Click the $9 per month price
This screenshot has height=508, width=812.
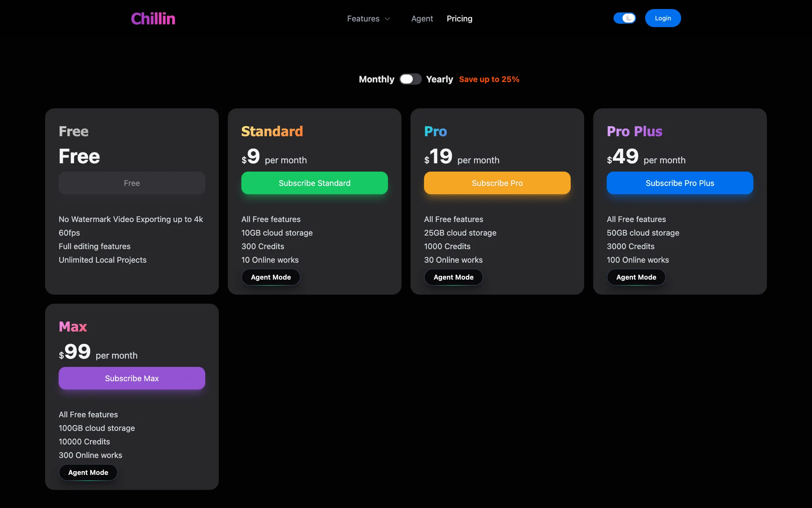pyautogui.click(x=274, y=157)
